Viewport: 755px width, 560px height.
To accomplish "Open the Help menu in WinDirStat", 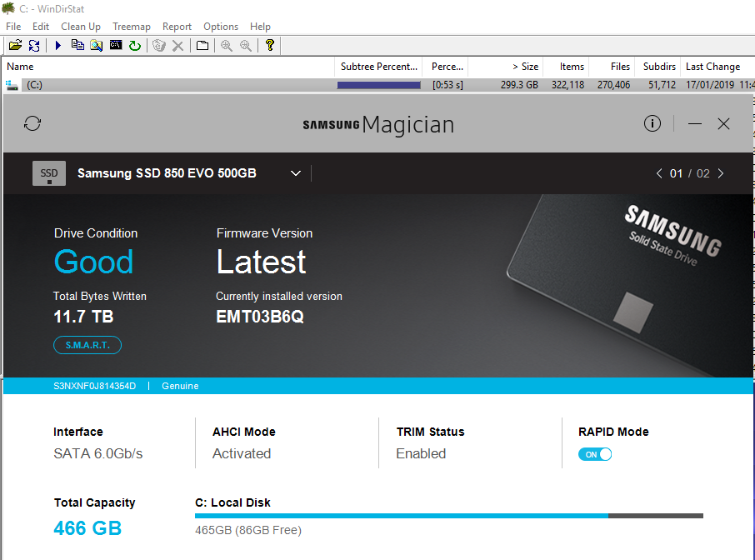I will click(260, 27).
